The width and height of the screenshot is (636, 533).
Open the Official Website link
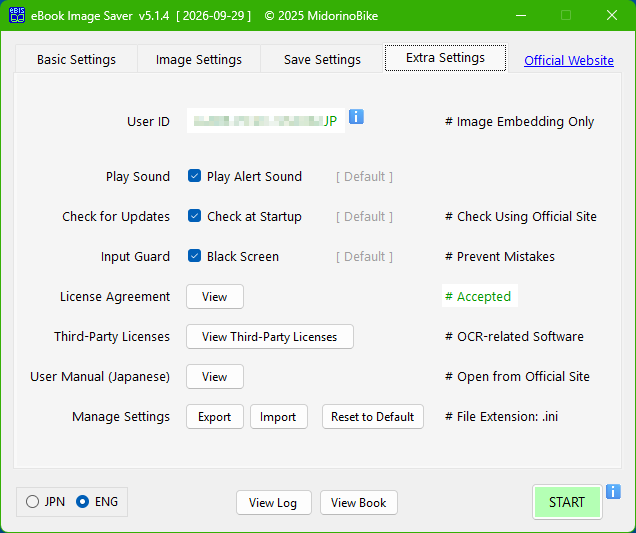coord(569,60)
